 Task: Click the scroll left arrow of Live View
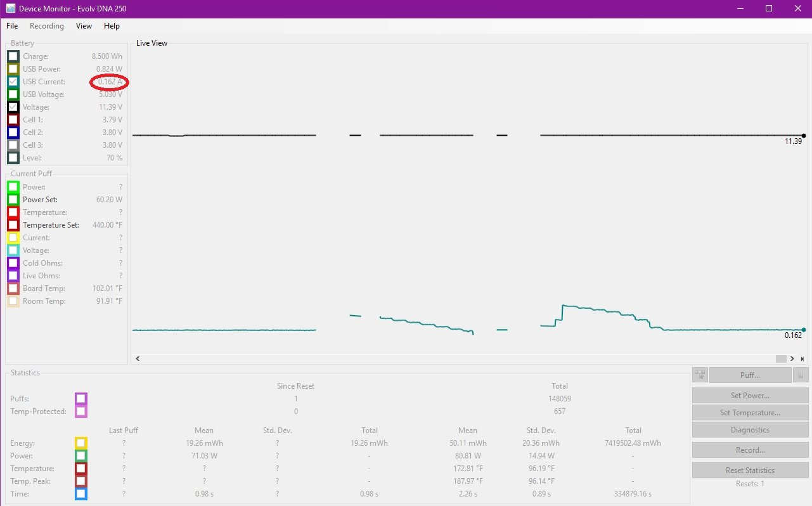click(x=138, y=359)
